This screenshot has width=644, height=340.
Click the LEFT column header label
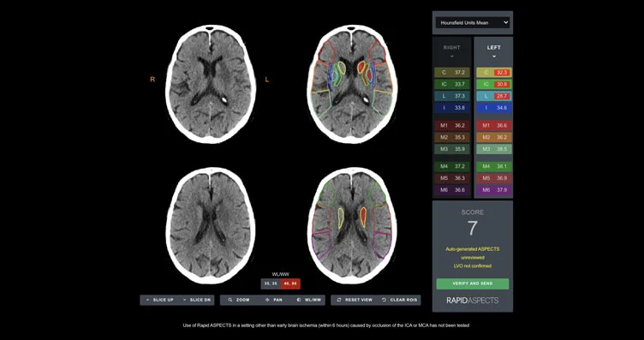[x=493, y=48]
